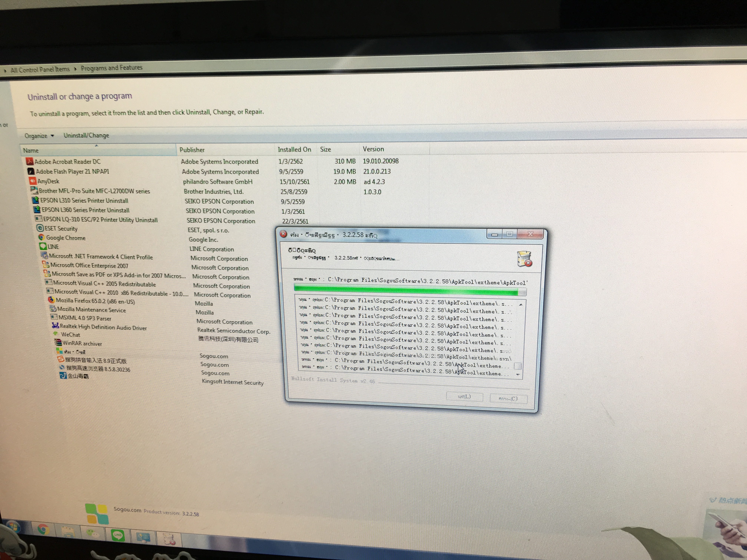Screen dimensions: 747x560
Task: Click the ESET Security icon
Action: click(x=40, y=228)
